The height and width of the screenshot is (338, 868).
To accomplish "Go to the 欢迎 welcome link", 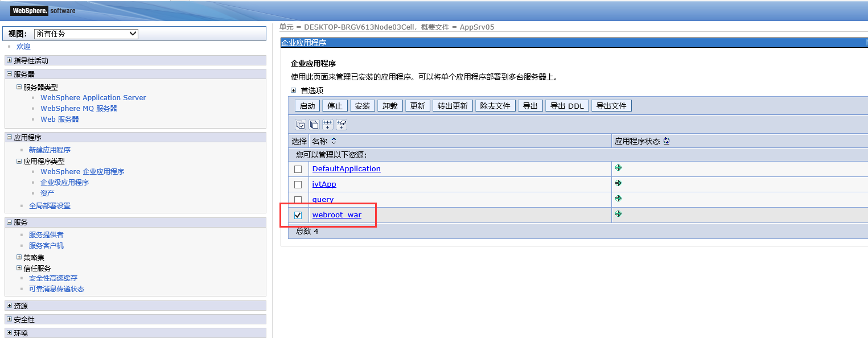I will coord(23,47).
